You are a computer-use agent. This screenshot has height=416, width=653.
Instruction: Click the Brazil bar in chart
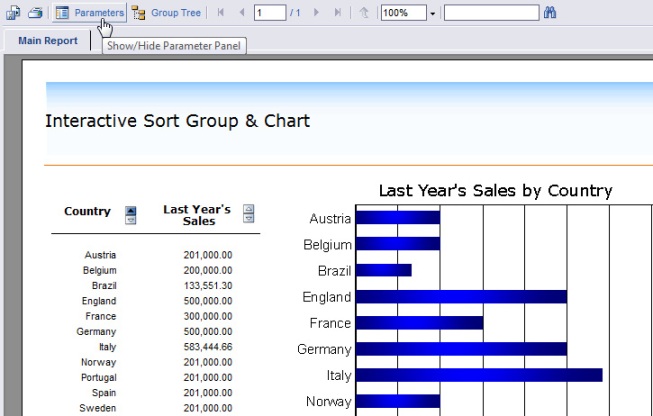click(384, 270)
